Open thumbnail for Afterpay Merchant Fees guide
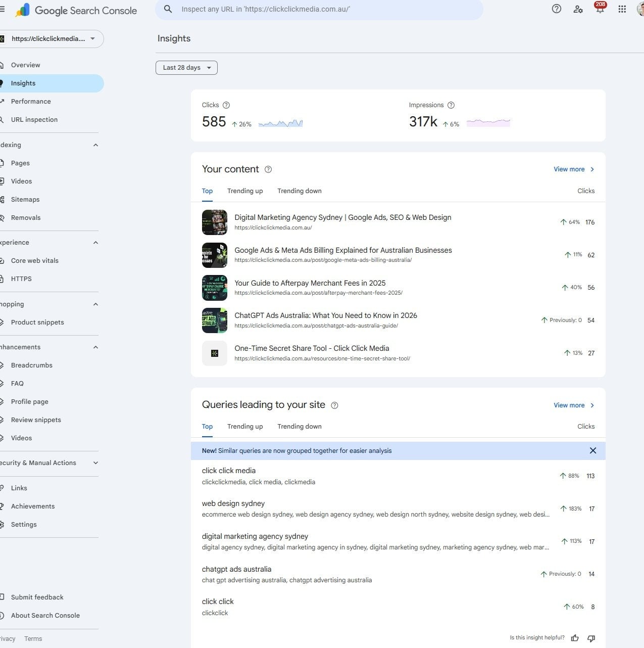 215,288
